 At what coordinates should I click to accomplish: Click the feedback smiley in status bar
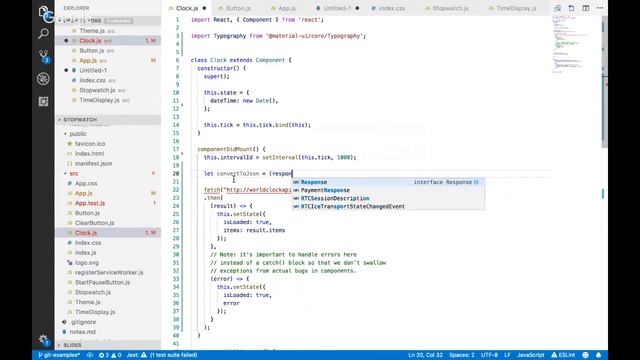pos(586,355)
